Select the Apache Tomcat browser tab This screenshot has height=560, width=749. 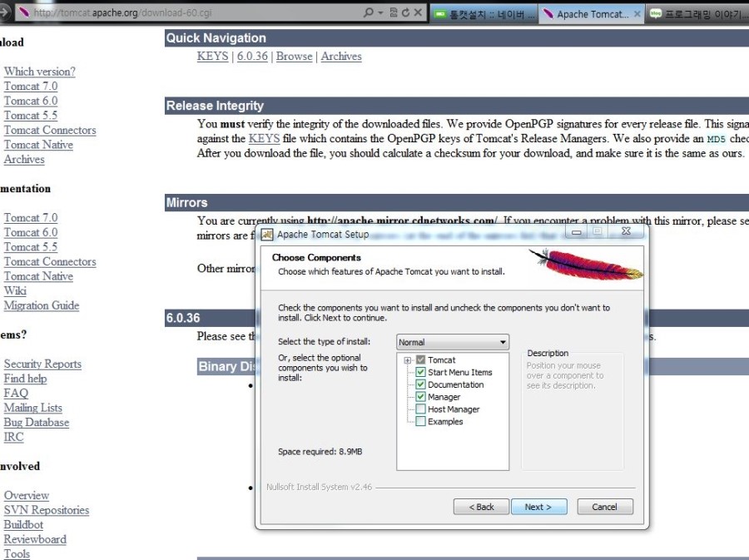coord(592,14)
